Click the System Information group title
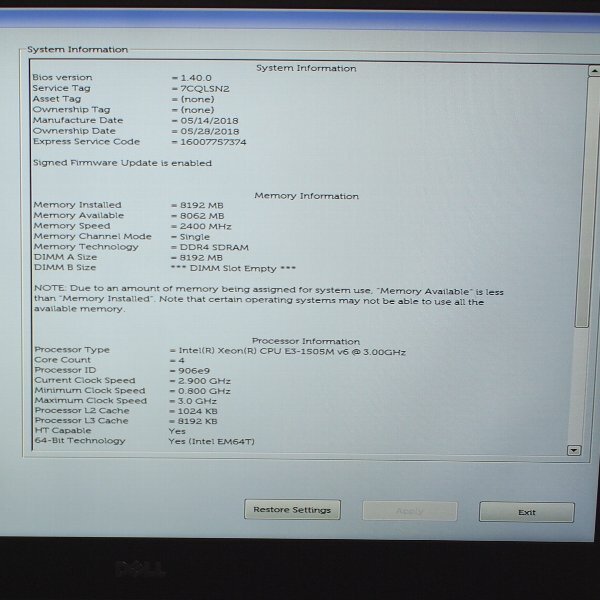The image size is (600, 600). (x=78, y=49)
